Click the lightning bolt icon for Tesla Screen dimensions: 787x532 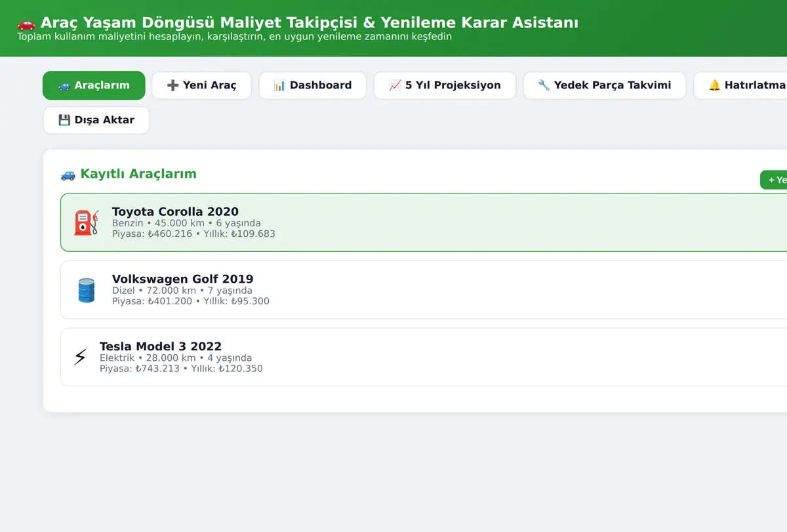[80, 358]
